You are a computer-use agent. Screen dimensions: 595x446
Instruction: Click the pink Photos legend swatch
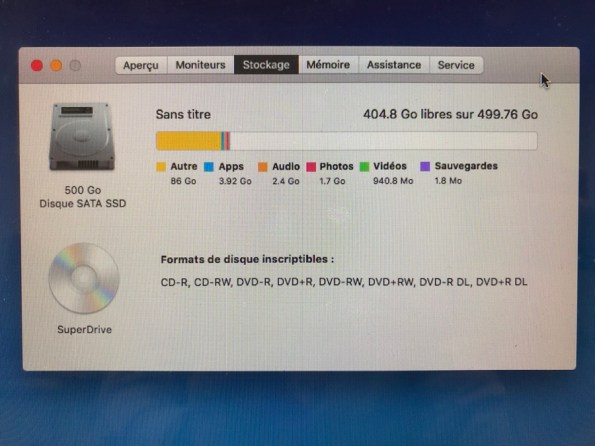(x=311, y=167)
